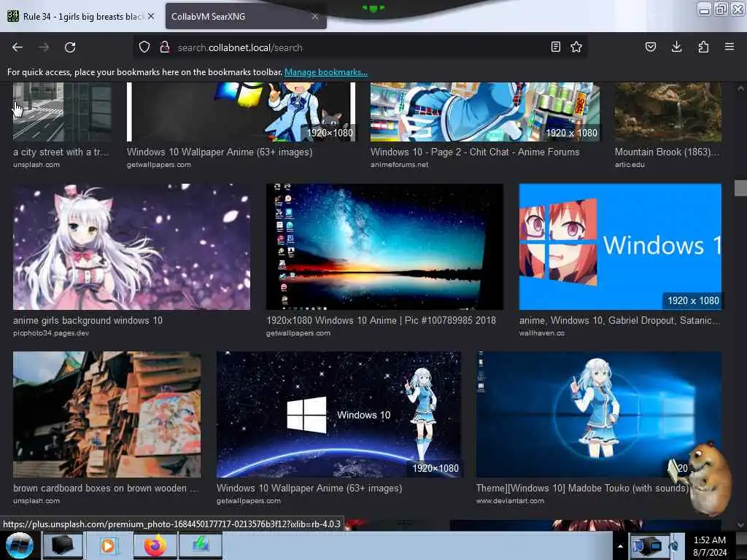This screenshot has height=560, width=747.
Task: Open the Chit Chat Anime Forums thumbnail
Action: click(x=485, y=112)
